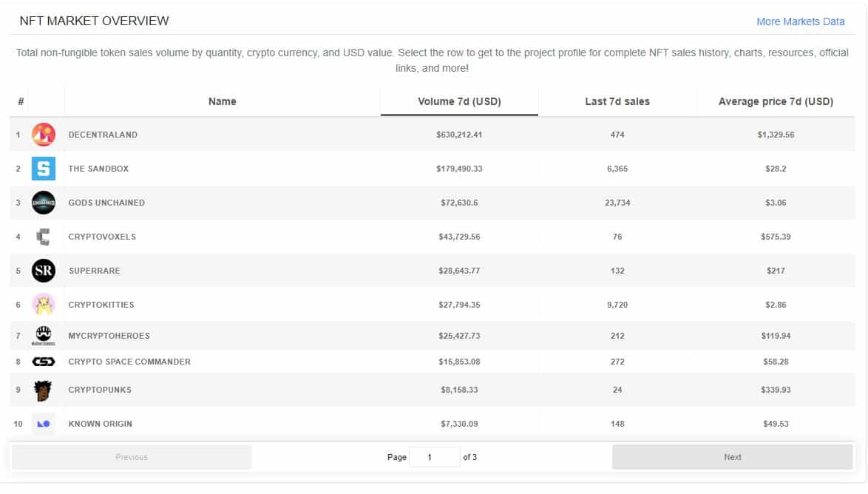Click SuperRare volume $28,643.77
This screenshot has height=494, width=868.
[459, 271]
